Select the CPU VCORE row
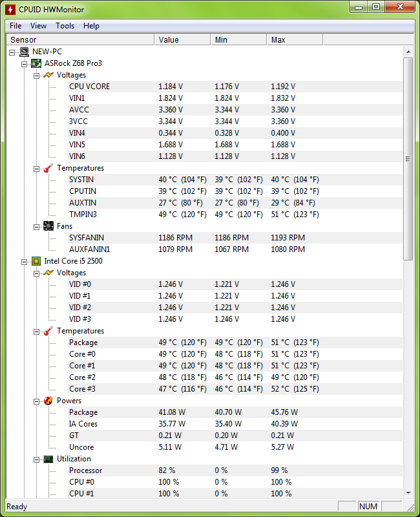420x517 pixels. click(x=235, y=87)
